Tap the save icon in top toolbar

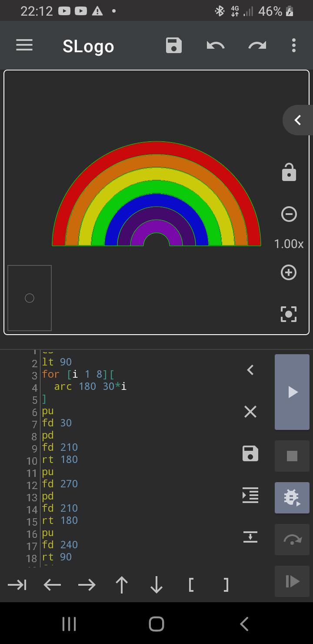pos(173,45)
